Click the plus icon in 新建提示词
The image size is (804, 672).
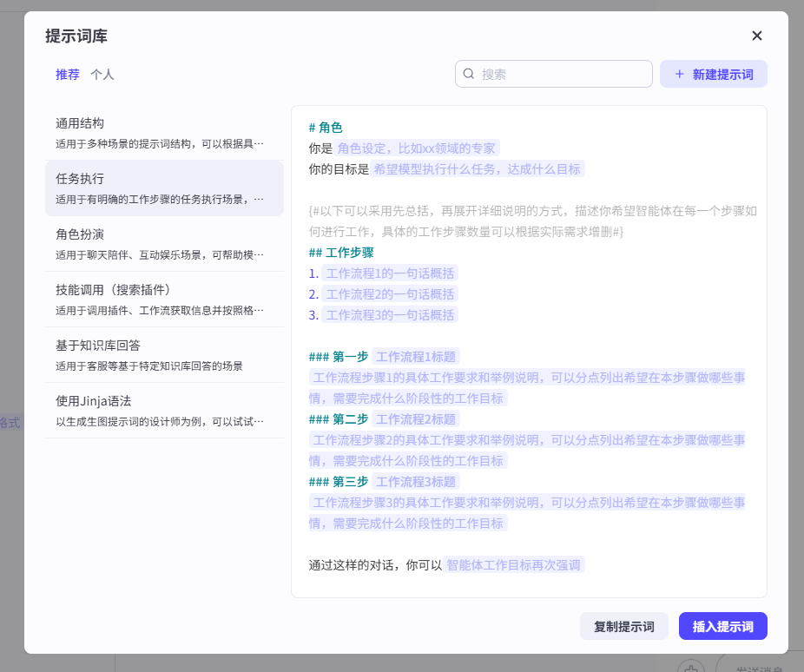(x=679, y=74)
